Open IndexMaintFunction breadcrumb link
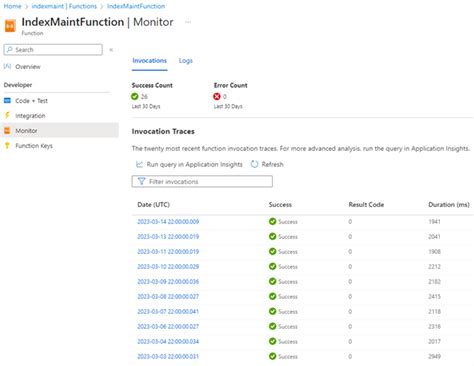474x366 pixels. tap(136, 6)
